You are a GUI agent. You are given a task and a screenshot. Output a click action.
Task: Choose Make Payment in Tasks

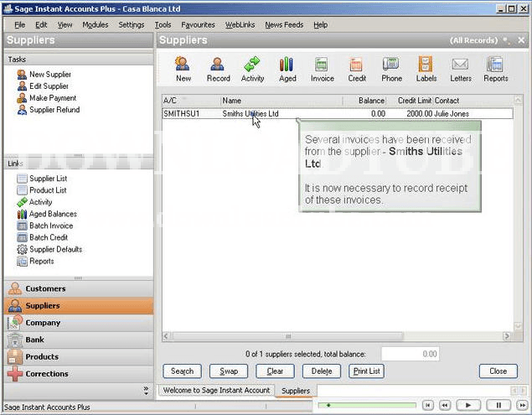pos(47,98)
